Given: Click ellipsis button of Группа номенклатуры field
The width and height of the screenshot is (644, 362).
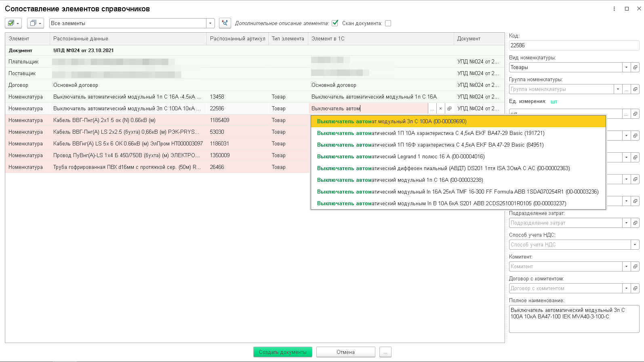Looking at the screenshot, I should click(627, 89).
